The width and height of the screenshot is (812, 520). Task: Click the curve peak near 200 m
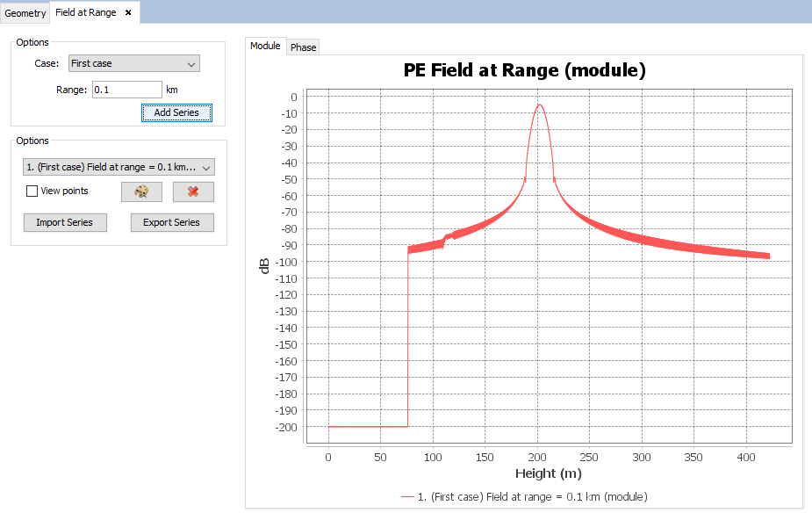click(x=539, y=105)
